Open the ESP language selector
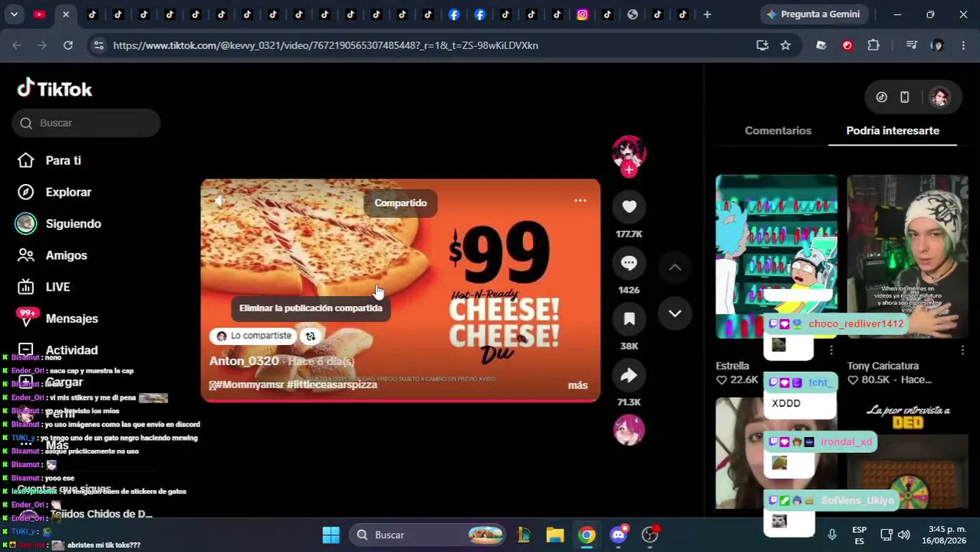Screen dimensions: 980x552 click(x=860, y=535)
